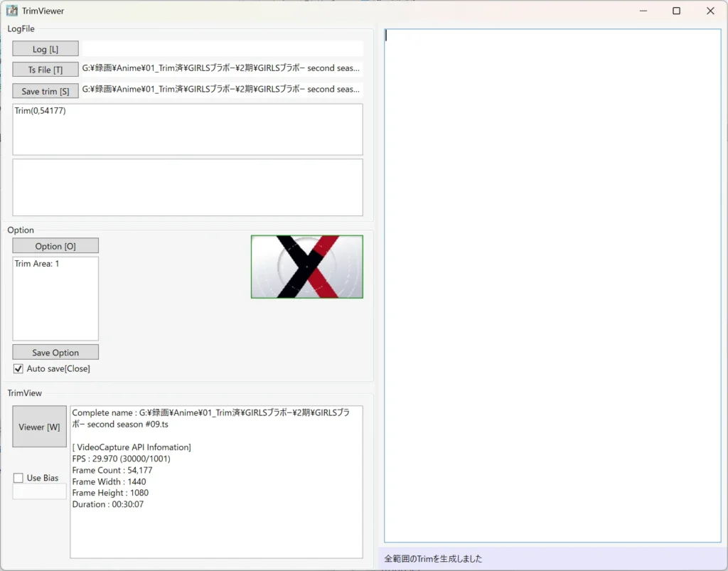Open the Ts File [T] browser button

(x=45, y=70)
